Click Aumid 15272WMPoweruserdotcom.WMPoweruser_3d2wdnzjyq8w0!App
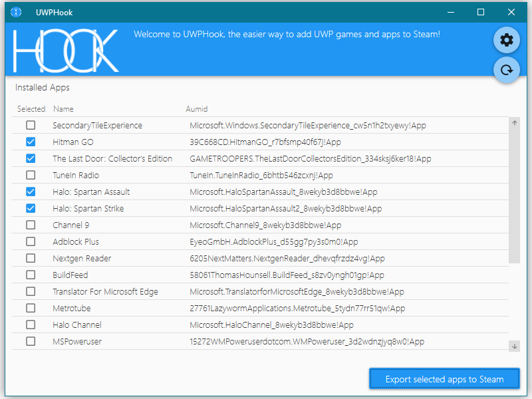 (307, 342)
